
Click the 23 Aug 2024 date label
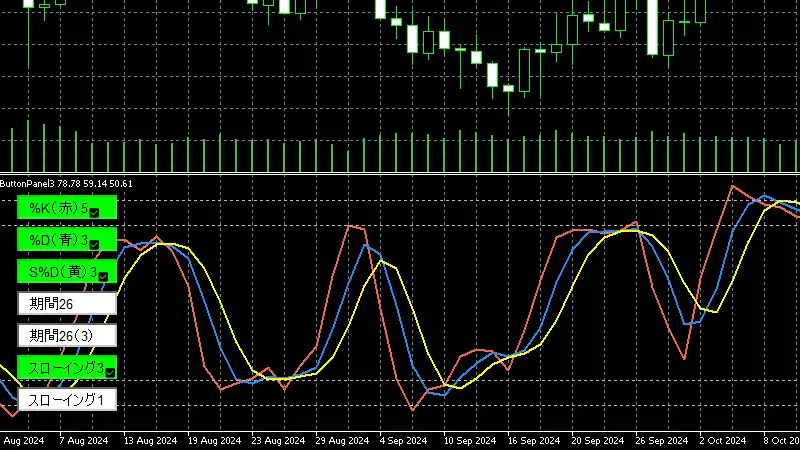pos(276,441)
